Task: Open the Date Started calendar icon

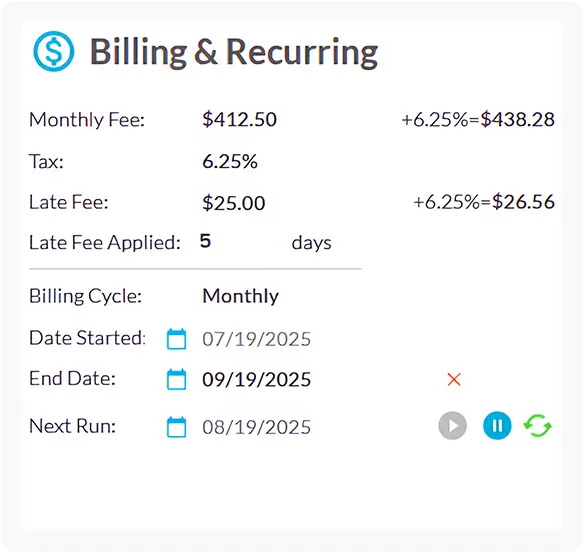Action: click(x=176, y=339)
